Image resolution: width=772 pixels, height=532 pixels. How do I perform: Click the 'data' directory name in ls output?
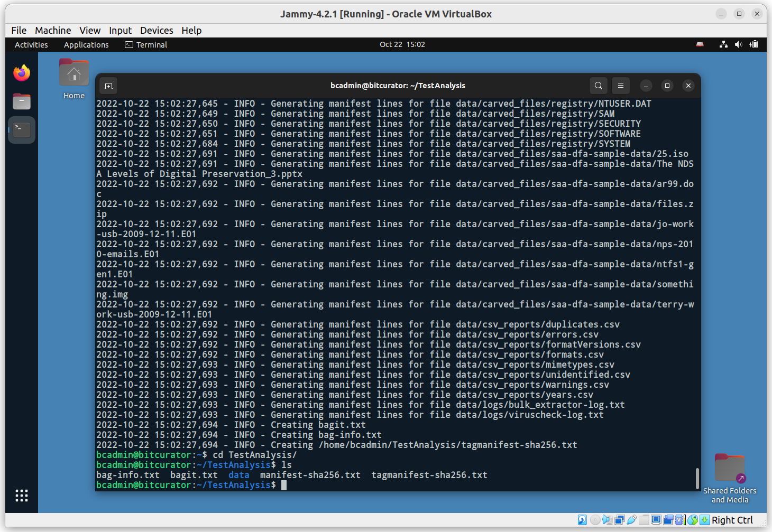click(x=239, y=475)
